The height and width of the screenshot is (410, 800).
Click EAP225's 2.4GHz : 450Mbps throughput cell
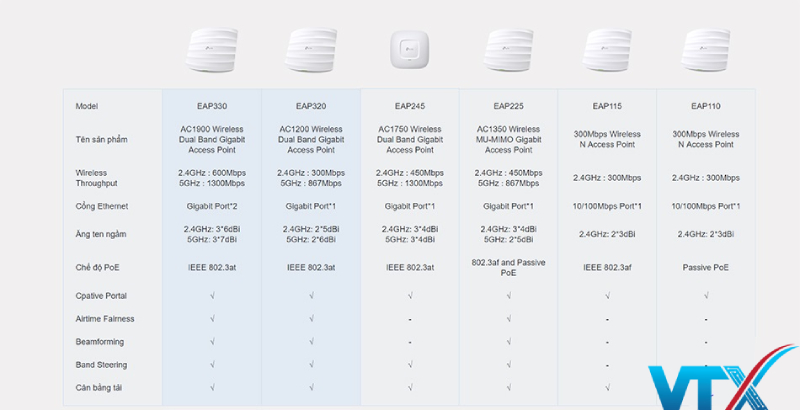coord(508,178)
